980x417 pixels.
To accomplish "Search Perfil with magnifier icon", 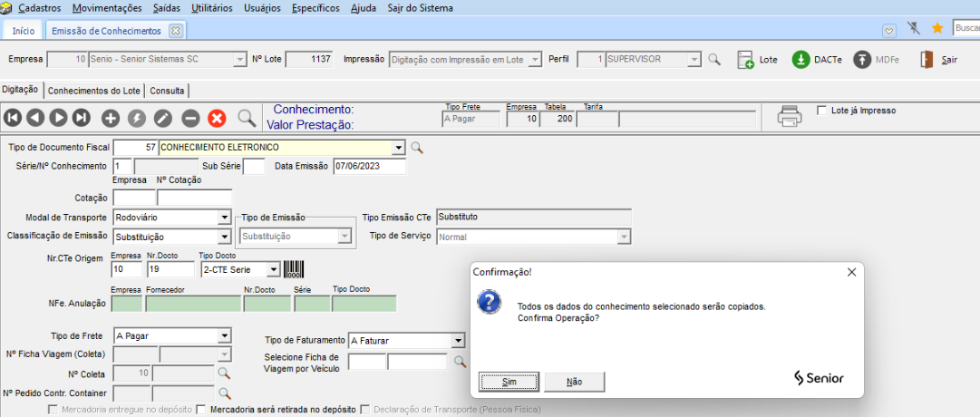I will point(713,60).
